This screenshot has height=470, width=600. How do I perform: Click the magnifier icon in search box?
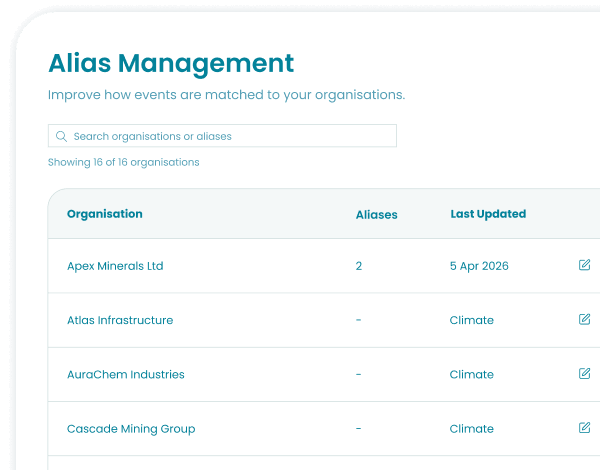(61, 136)
